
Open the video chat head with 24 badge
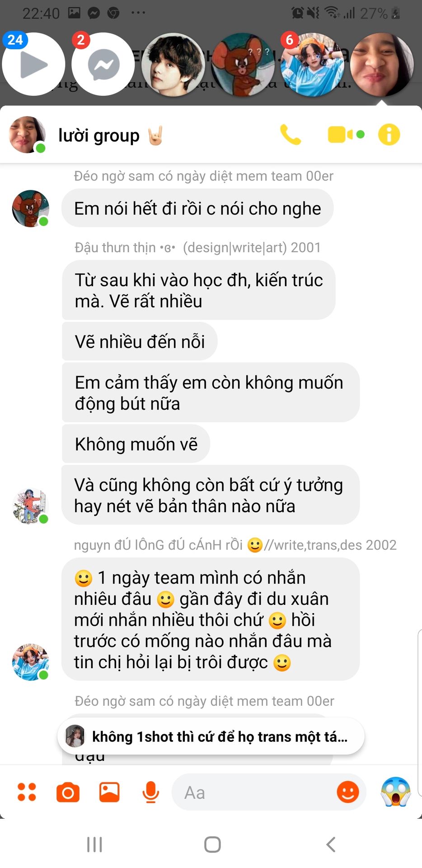point(33,64)
